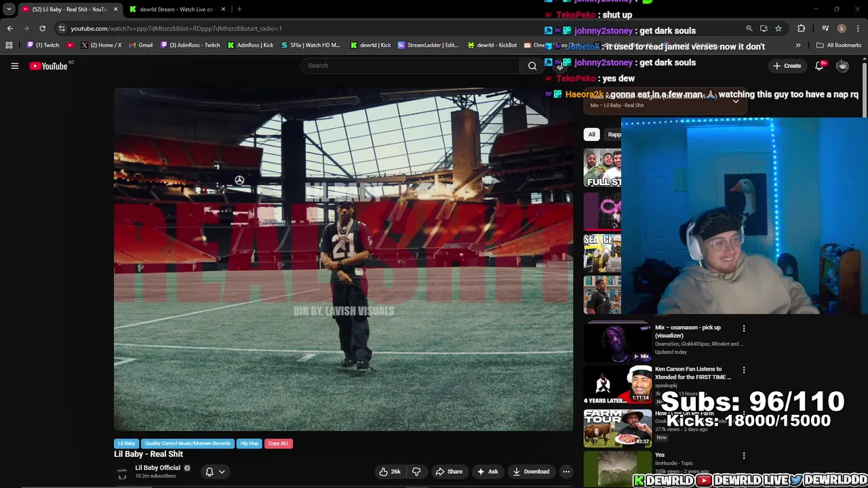Open the SFlix Watch HD bookmark
Image resolution: width=868 pixels, height=488 pixels.
coord(310,45)
